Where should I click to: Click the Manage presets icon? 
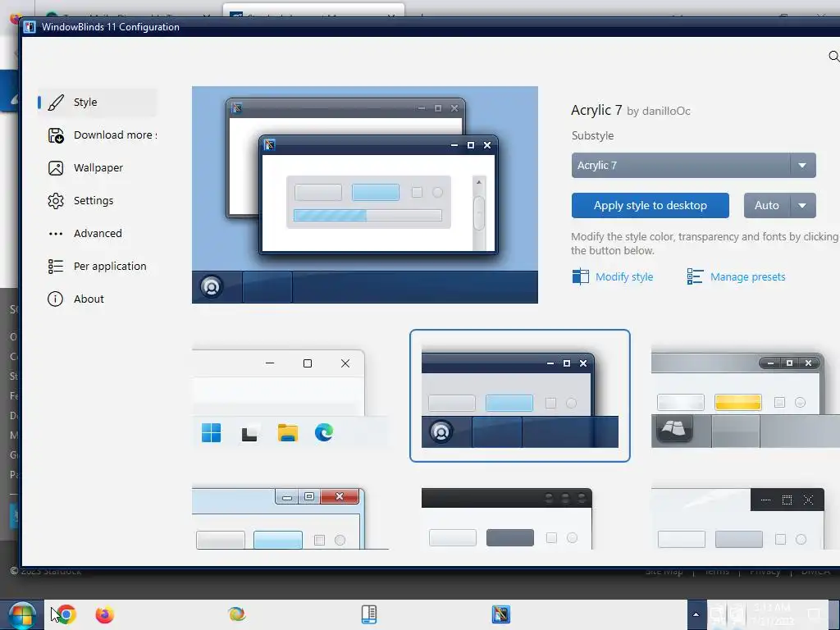coord(695,276)
